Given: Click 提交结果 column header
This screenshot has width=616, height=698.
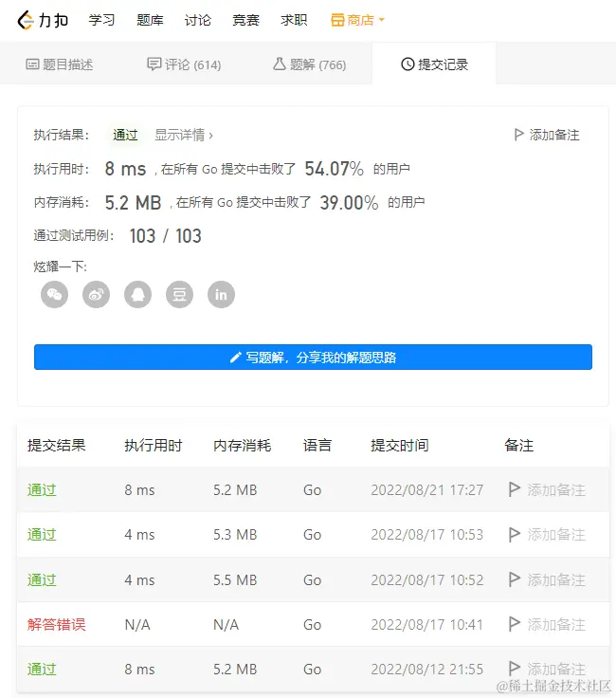Looking at the screenshot, I should coord(57,445).
